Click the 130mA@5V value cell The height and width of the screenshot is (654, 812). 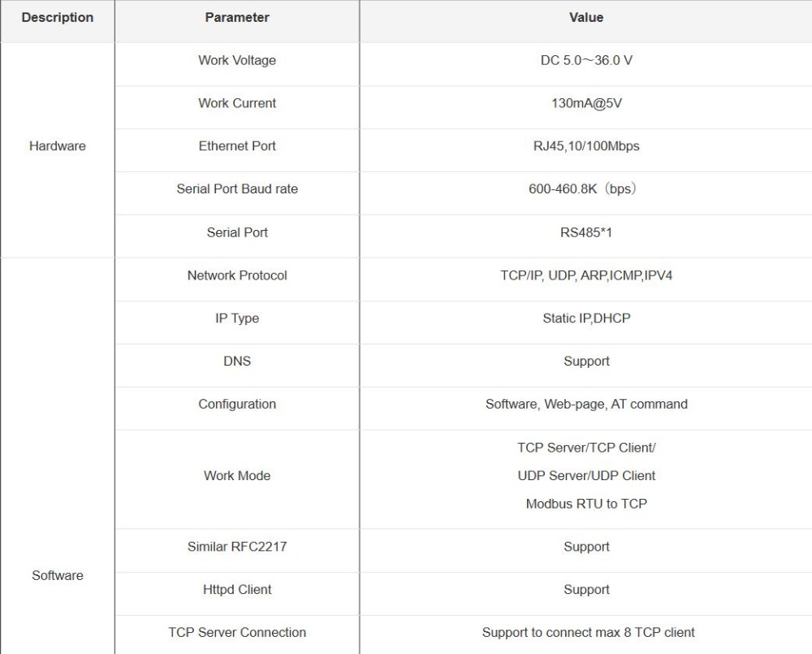click(x=586, y=103)
